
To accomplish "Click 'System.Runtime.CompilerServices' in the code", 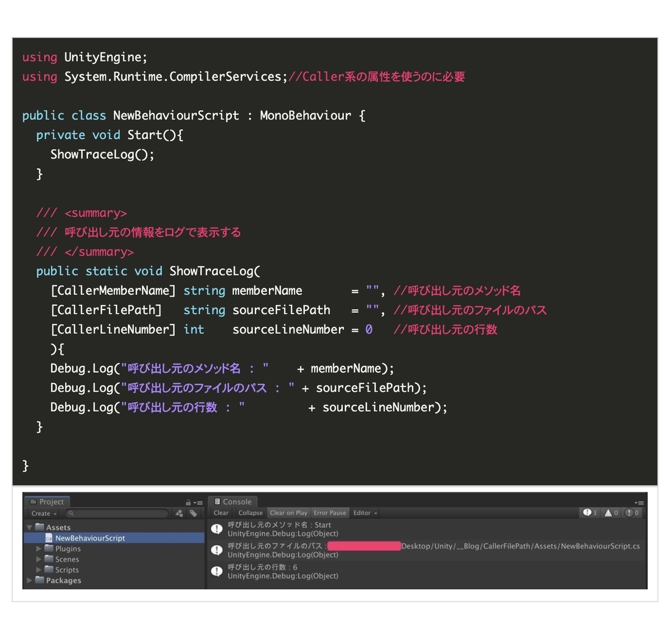I will tap(172, 77).
